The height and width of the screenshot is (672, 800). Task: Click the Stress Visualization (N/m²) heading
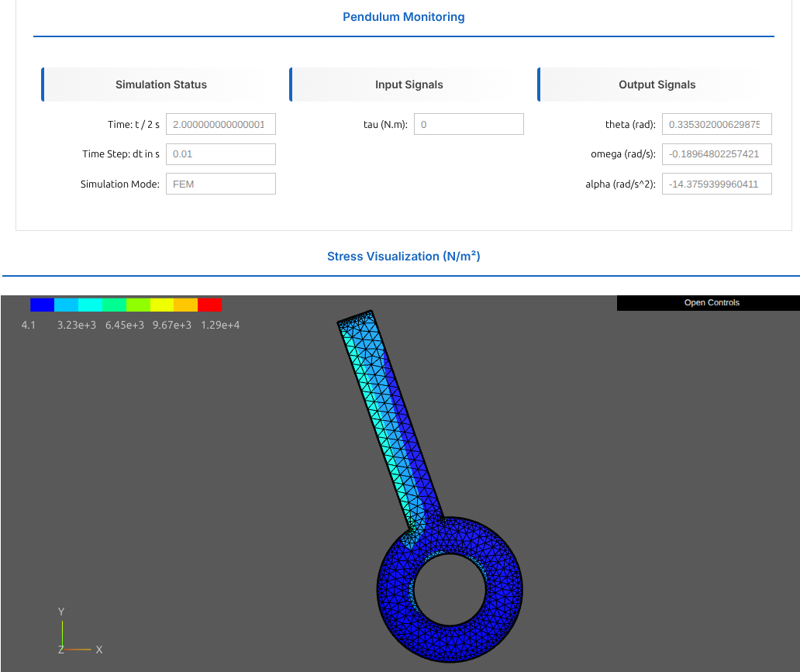[x=404, y=256]
